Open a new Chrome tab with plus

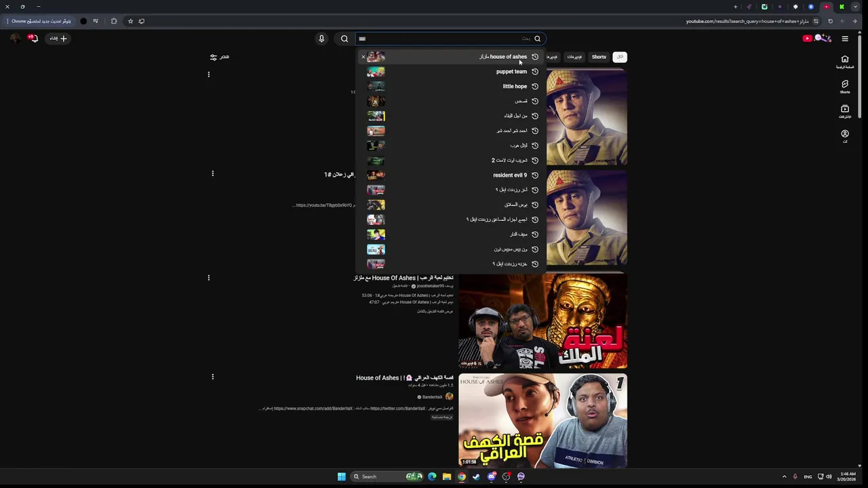735,7
